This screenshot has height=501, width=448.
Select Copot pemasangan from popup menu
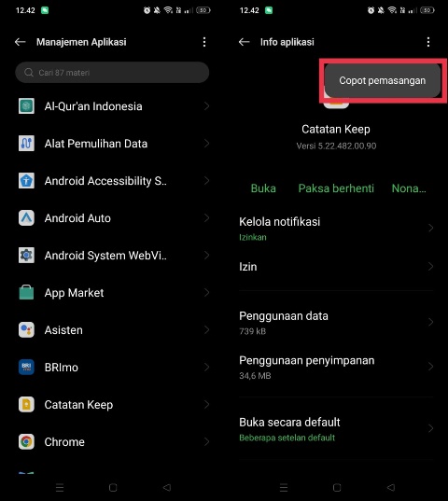pos(382,80)
